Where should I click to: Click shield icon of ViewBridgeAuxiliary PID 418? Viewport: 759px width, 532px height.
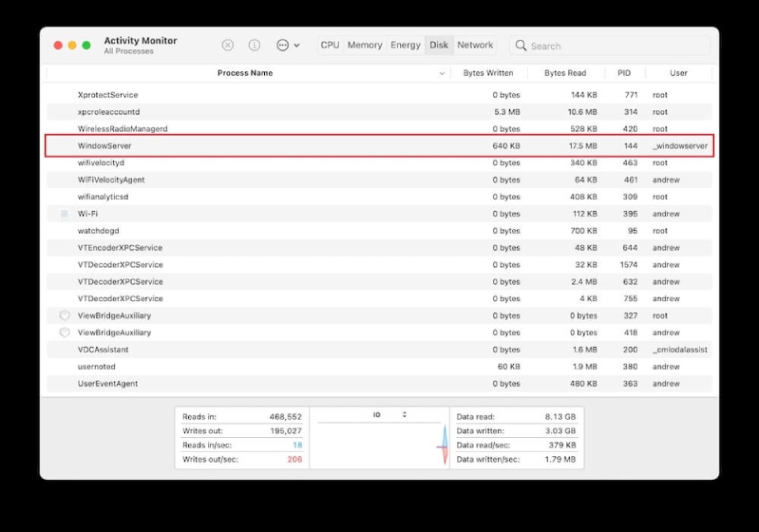(65, 332)
